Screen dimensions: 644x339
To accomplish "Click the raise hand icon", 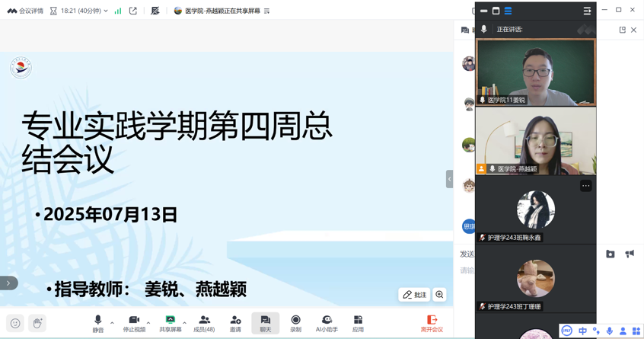I will point(37,323).
